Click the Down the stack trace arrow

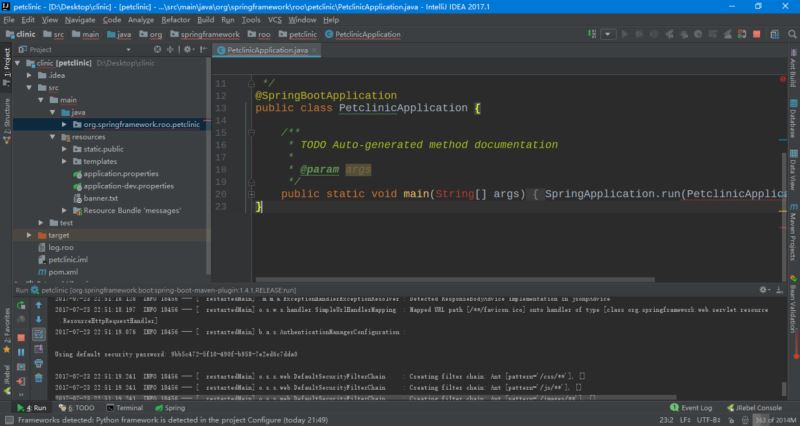tap(39, 319)
